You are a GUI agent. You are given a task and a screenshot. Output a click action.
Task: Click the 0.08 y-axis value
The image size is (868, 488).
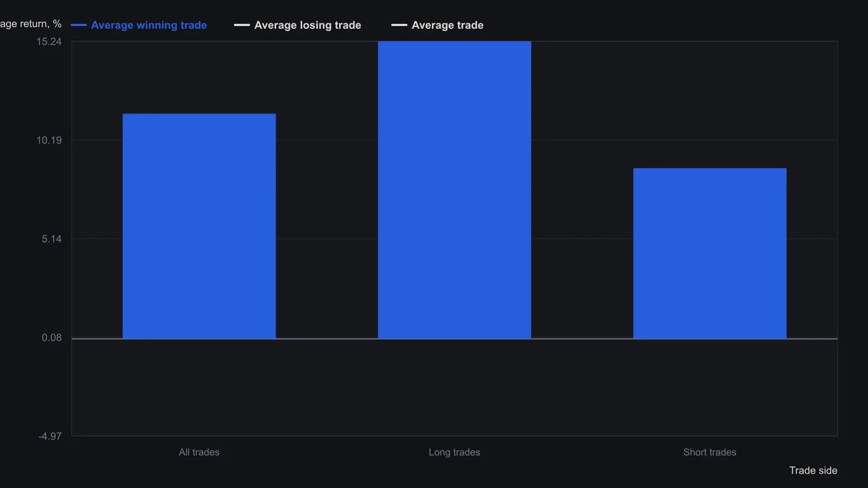[x=52, y=338]
